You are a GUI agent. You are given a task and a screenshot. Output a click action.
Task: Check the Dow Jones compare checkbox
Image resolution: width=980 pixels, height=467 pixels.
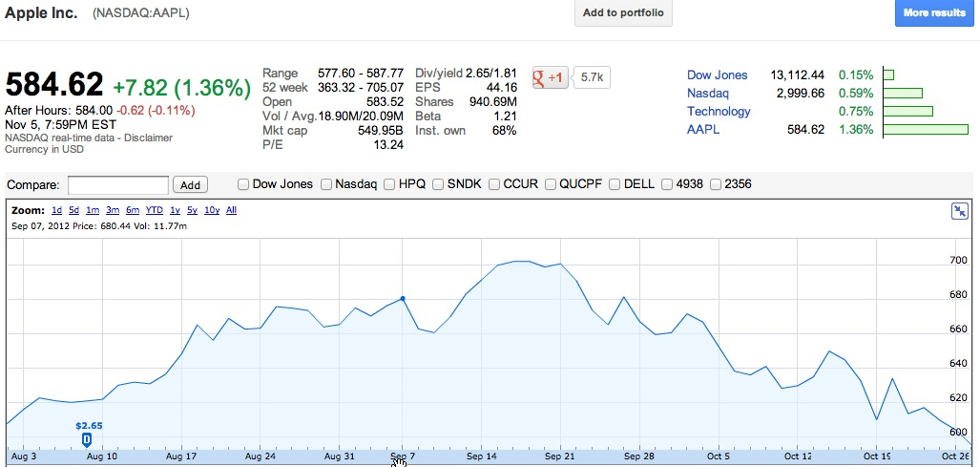(243, 184)
